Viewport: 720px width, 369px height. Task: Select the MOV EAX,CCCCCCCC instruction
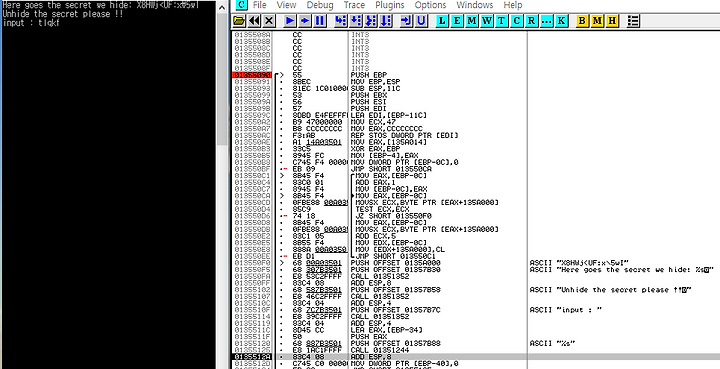coord(387,128)
